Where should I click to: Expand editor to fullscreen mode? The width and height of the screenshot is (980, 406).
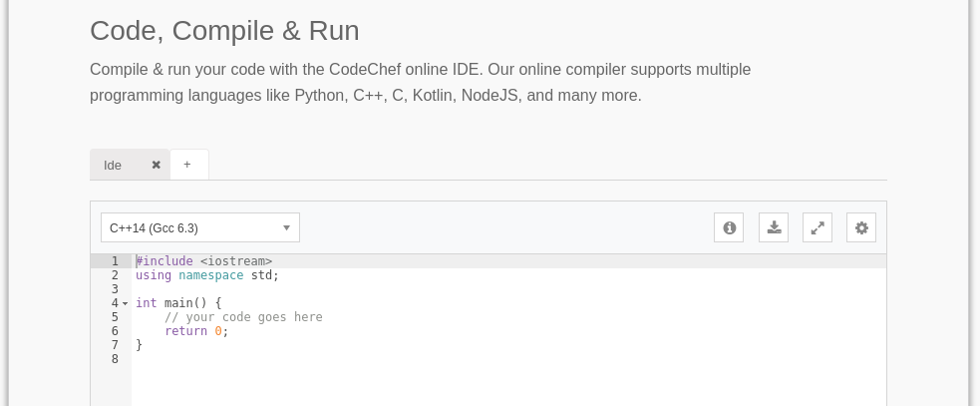(817, 227)
